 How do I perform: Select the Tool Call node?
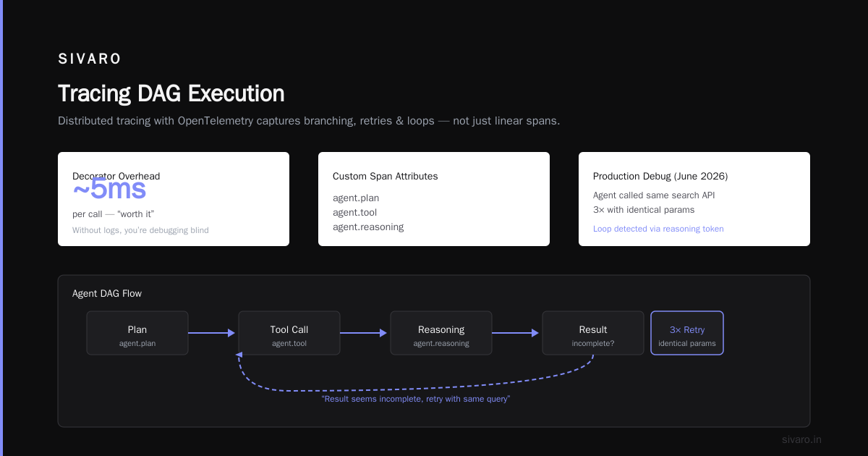289,333
